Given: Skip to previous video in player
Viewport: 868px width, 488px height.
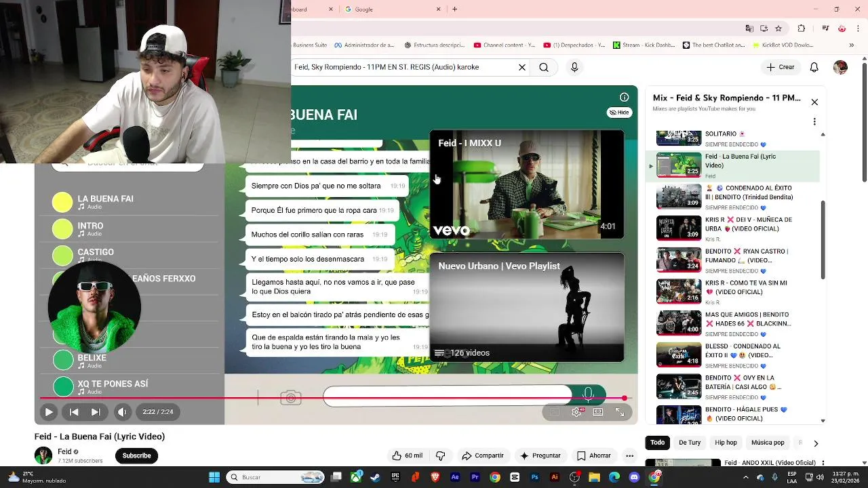Looking at the screenshot, I should [x=74, y=411].
